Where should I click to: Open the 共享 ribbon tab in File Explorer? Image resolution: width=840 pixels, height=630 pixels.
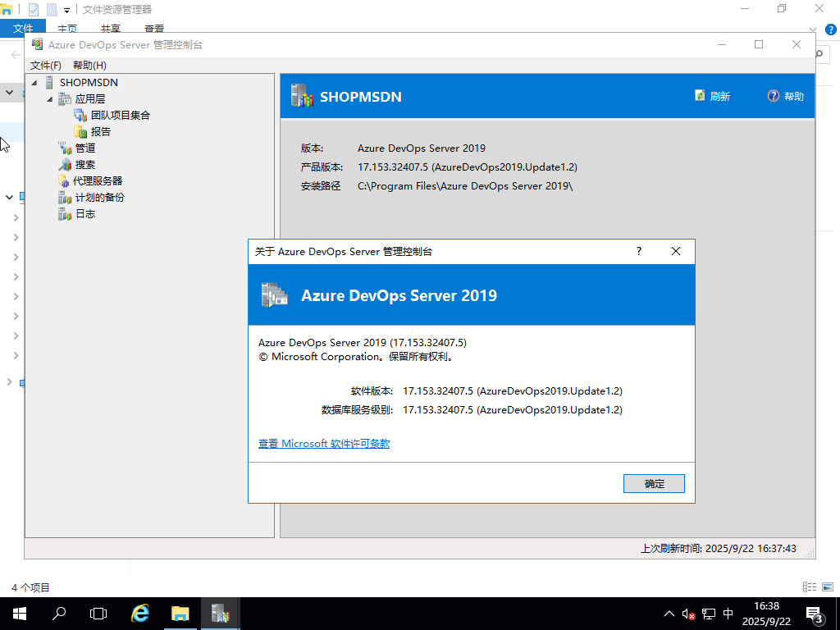(111, 29)
